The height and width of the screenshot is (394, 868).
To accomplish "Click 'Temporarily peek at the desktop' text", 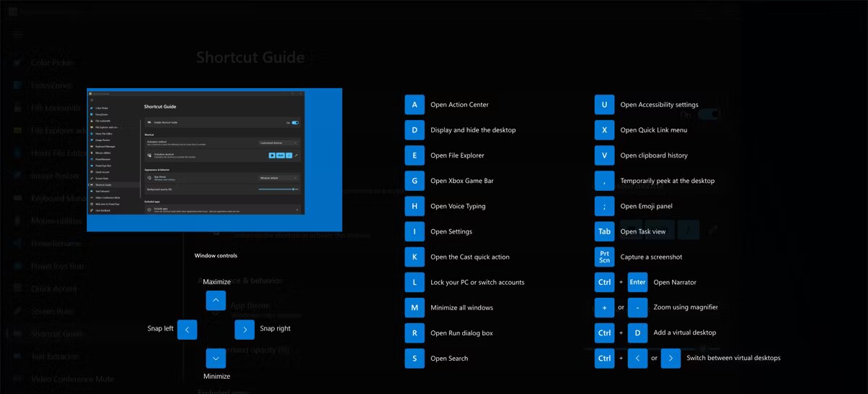I will pyautogui.click(x=668, y=181).
